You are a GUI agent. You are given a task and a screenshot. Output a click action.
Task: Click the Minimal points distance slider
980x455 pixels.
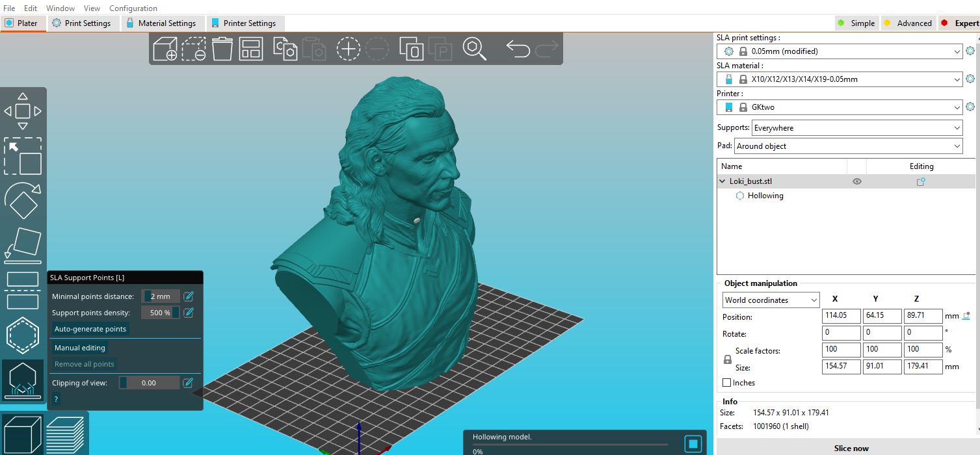click(x=161, y=296)
